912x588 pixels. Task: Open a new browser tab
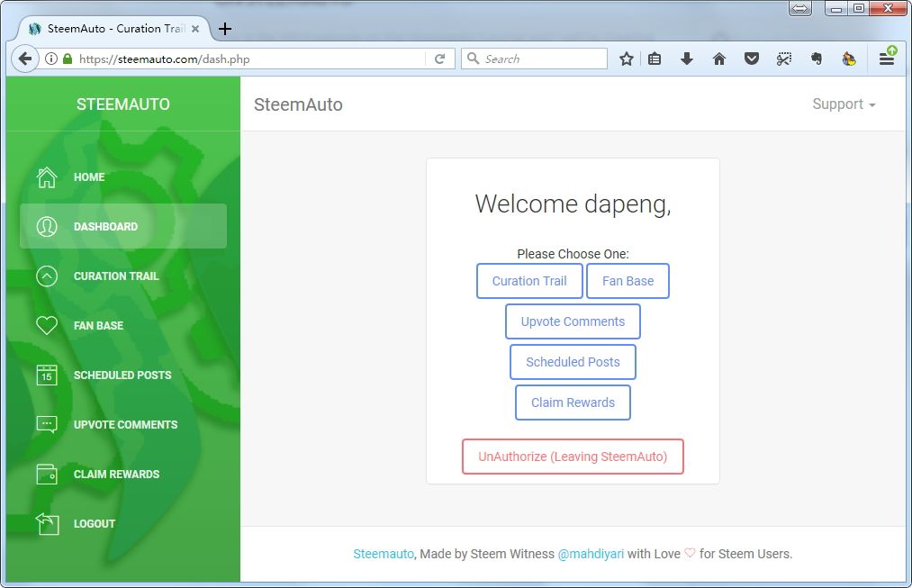tap(225, 29)
